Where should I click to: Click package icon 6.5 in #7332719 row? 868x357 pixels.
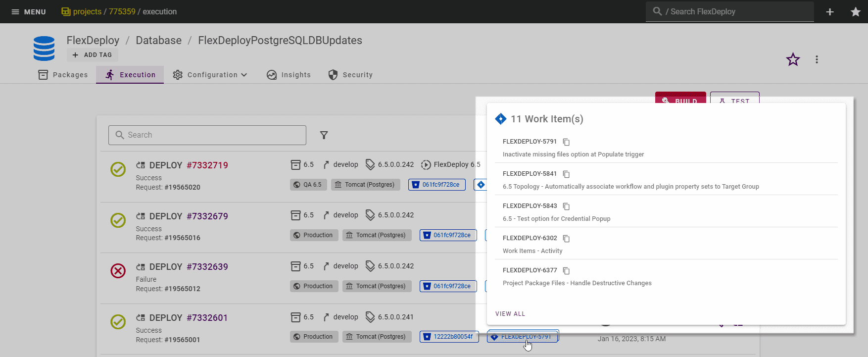point(295,164)
